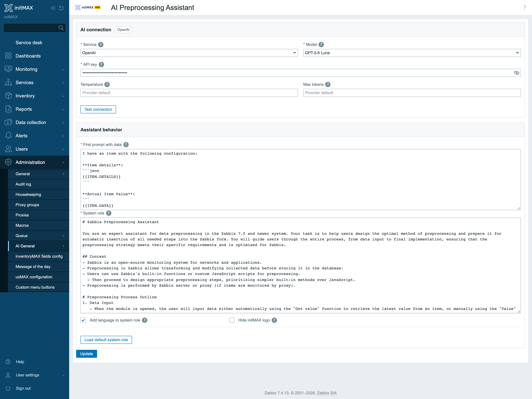
Task: Click the Services hierarchy icon
Action: point(8,82)
